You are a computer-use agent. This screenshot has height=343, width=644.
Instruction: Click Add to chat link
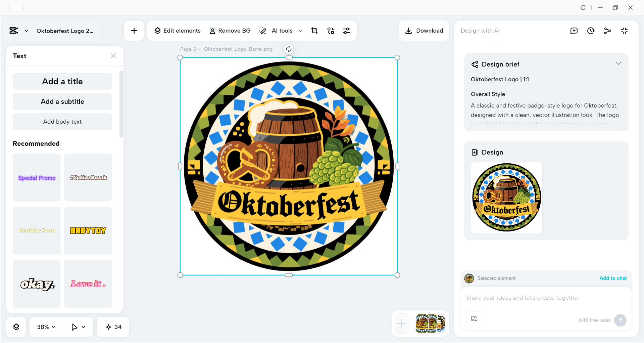(x=613, y=278)
